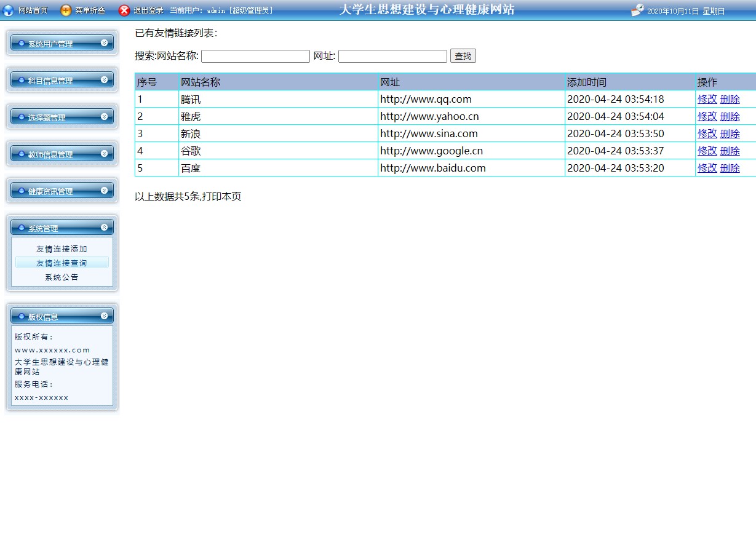Collapse the 系统管理 menu chevron
Screen dimensions: 756x548
(104, 228)
